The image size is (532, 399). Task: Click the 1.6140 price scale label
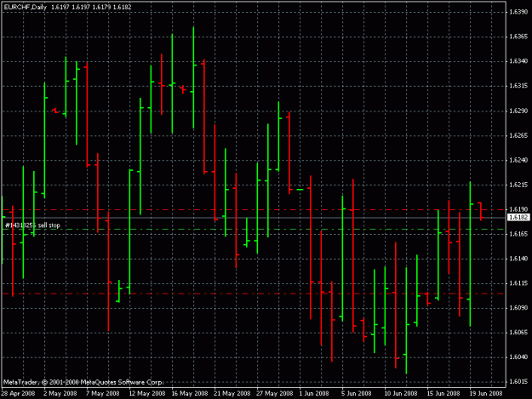518,259
